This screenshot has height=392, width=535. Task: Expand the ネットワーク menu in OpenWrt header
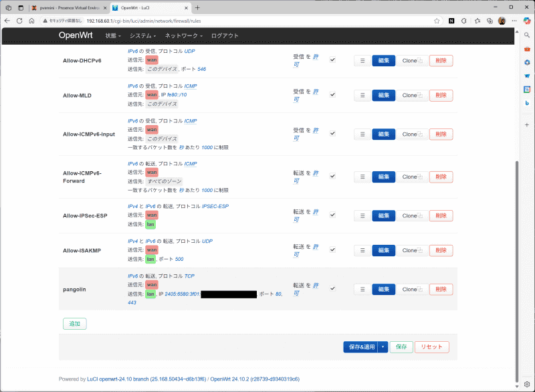[183, 35]
